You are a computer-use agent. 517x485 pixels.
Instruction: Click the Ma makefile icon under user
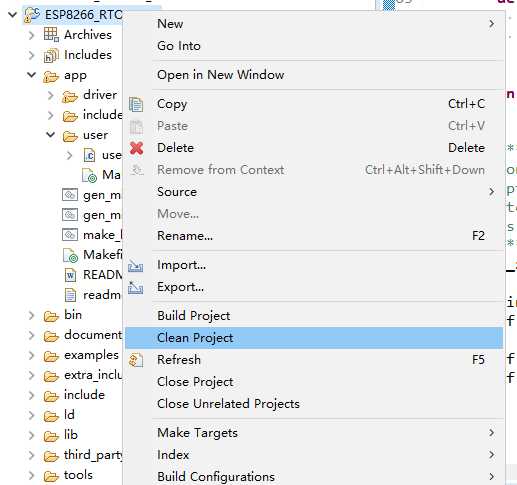coord(89,176)
